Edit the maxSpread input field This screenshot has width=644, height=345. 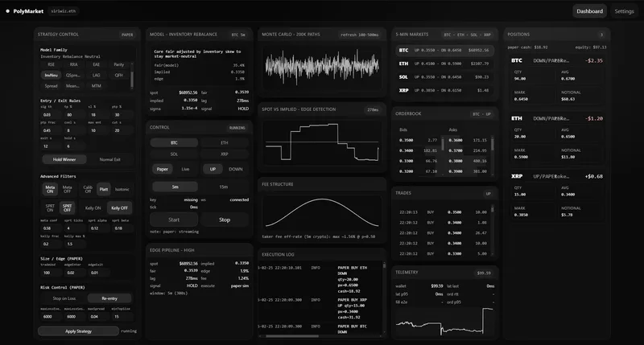[97, 316]
